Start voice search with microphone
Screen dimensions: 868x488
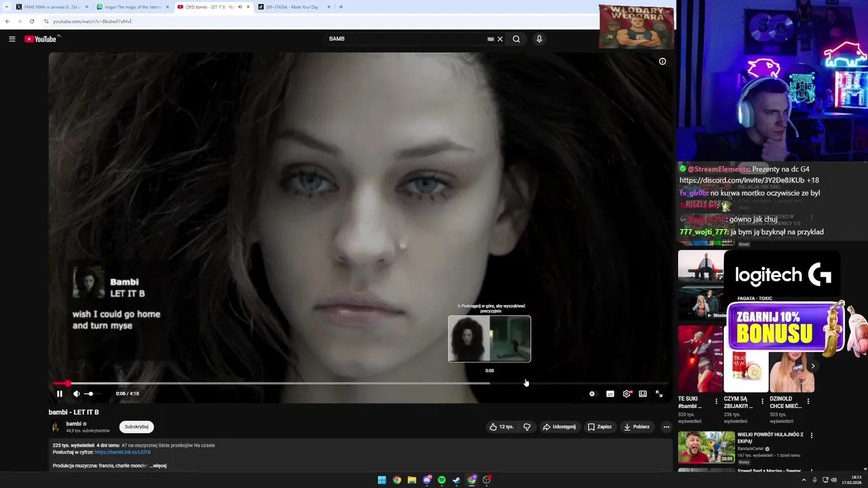point(540,39)
